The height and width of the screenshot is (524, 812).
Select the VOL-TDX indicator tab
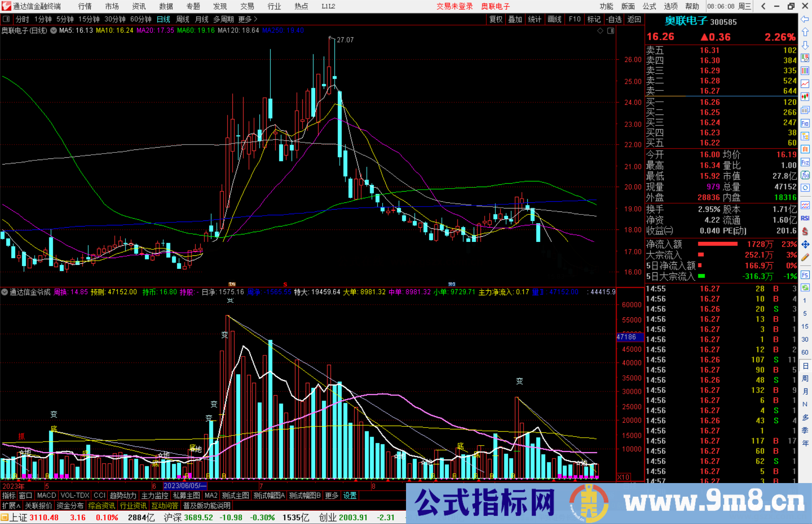point(75,495)
